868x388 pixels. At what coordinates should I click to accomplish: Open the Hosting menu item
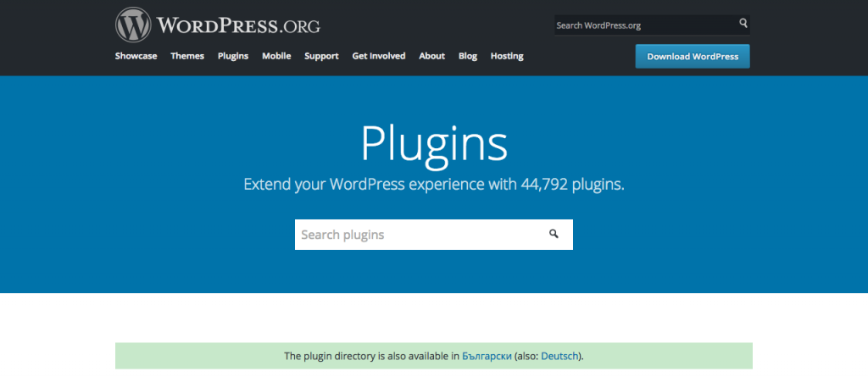(x=507, y=56)
